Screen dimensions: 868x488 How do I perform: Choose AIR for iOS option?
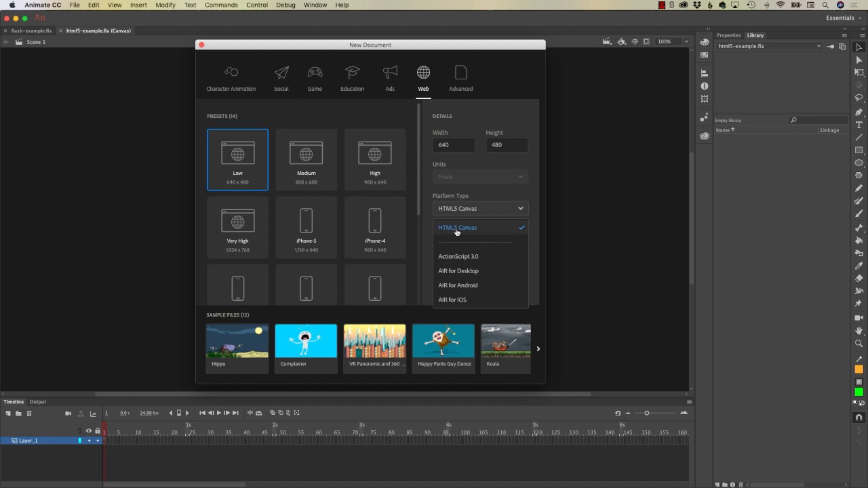452,300
